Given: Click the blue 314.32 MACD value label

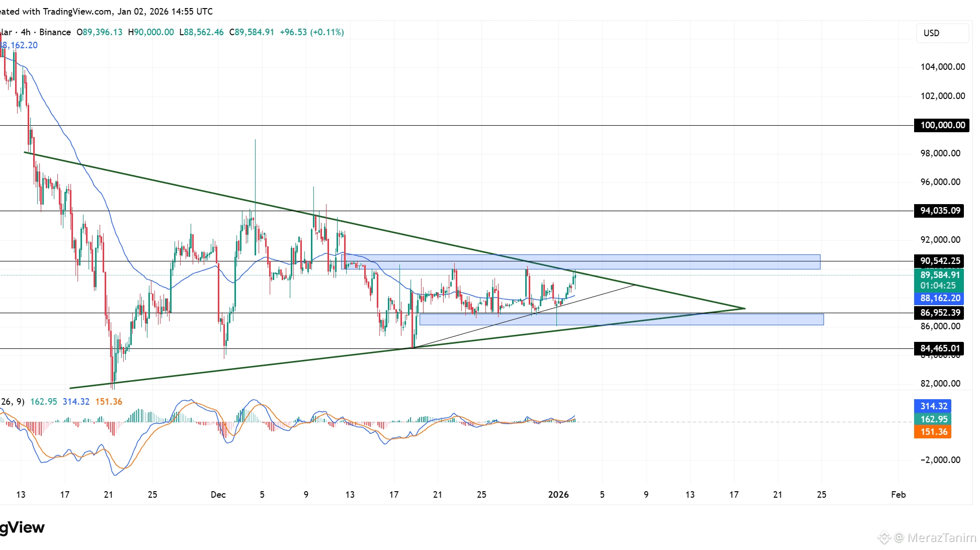Looking at the screenshot, I should 933,406.
